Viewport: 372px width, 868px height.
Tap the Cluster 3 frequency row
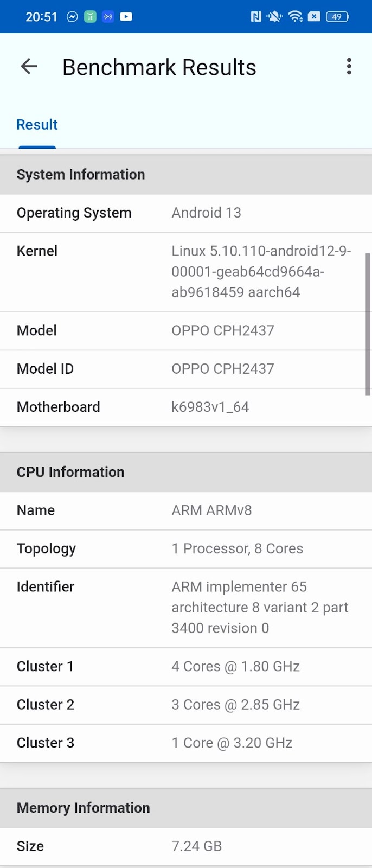[186, 743]
